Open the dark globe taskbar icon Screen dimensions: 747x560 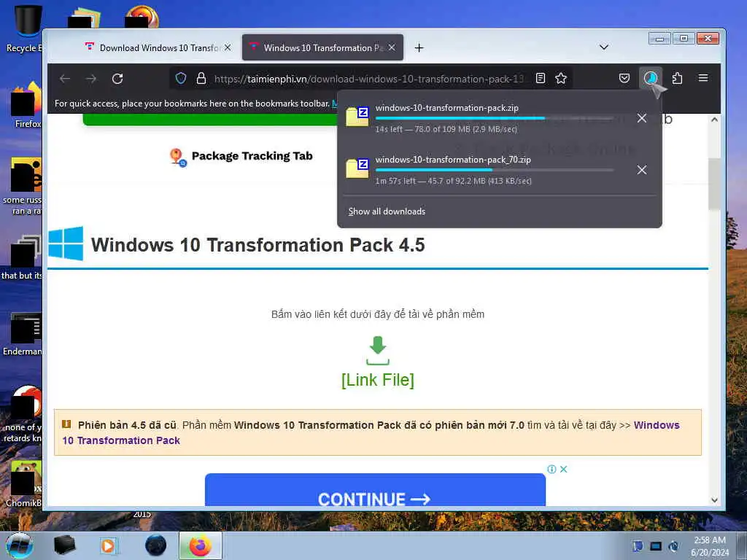[x=156, y=545]
